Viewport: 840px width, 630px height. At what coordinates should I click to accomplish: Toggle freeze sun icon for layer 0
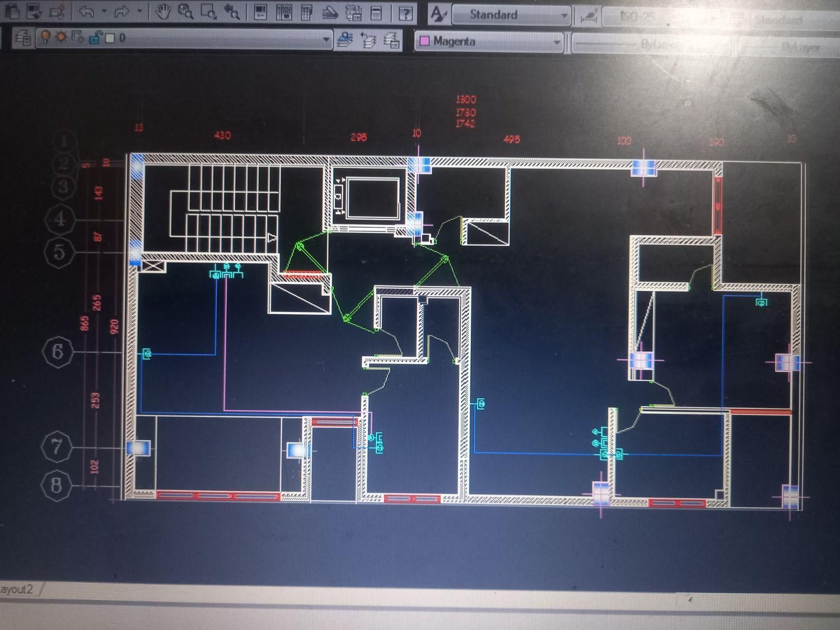click(61, 38)
